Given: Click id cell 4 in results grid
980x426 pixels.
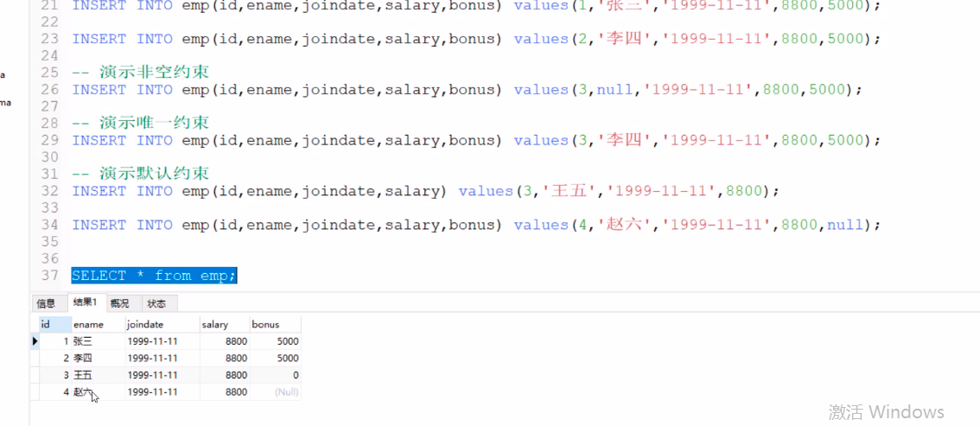Looking at the screenshot, I should tap(55, 391).
